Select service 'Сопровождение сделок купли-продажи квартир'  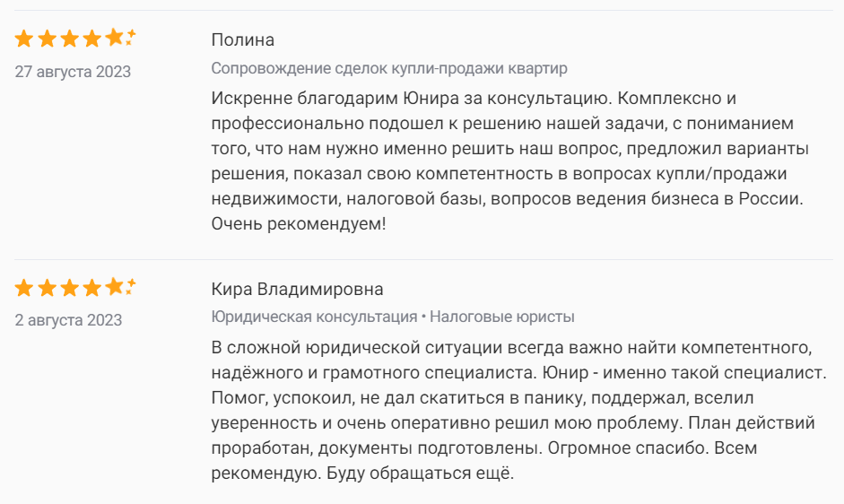(389, 68)
